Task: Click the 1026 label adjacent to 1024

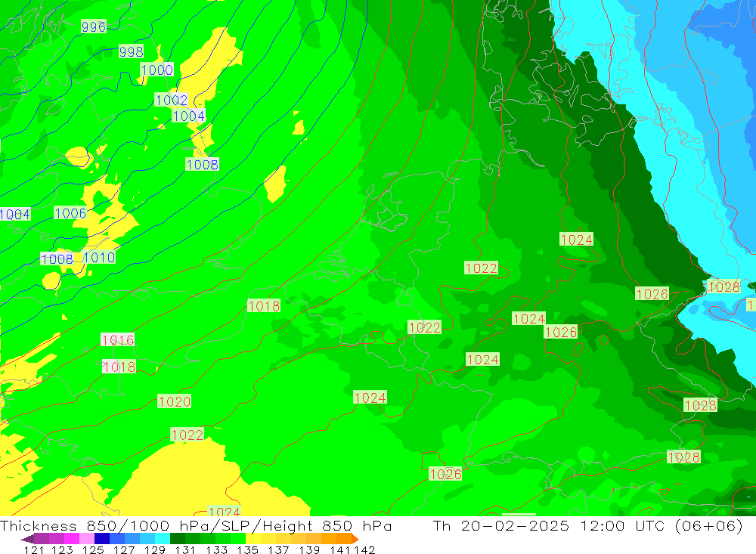Action: (x=560, y=332)
